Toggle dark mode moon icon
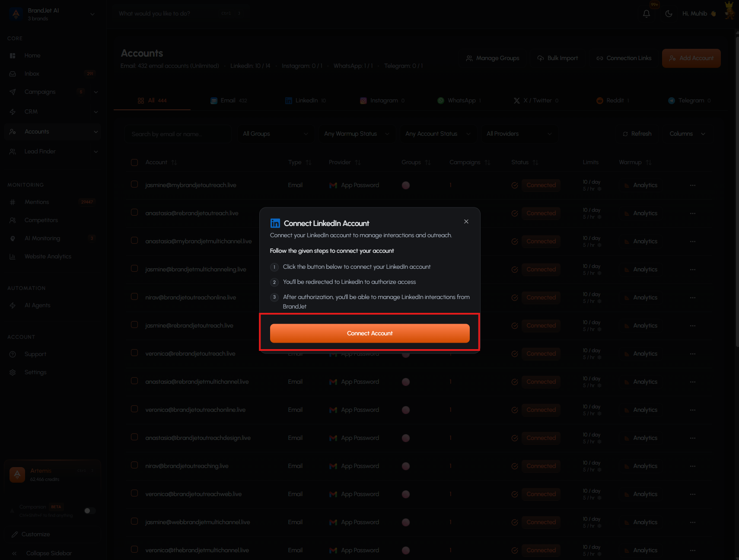The height and width of the screenshot is (560, 739). 669,13
